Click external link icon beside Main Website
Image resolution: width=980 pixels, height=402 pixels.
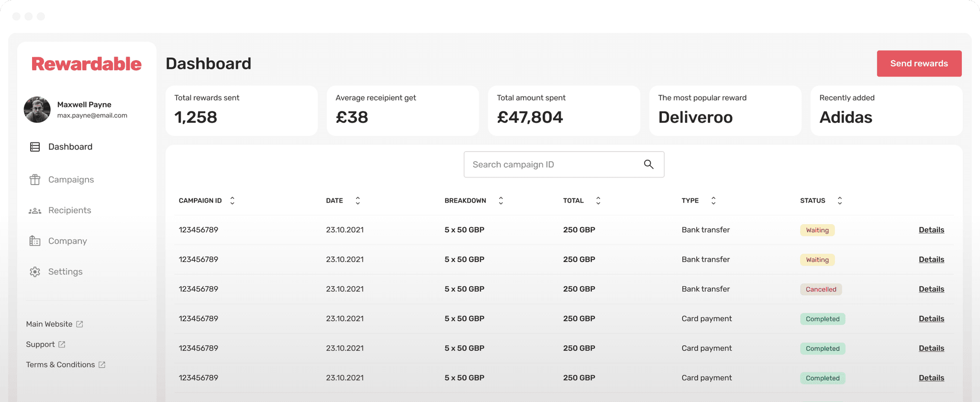79,324
